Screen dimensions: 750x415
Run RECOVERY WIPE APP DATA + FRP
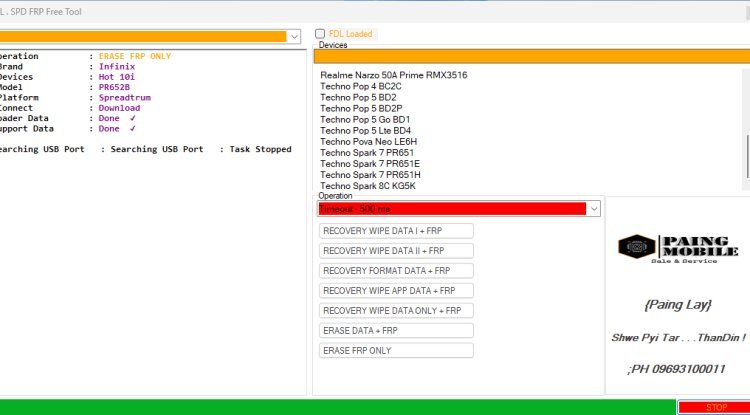(396, 291)
